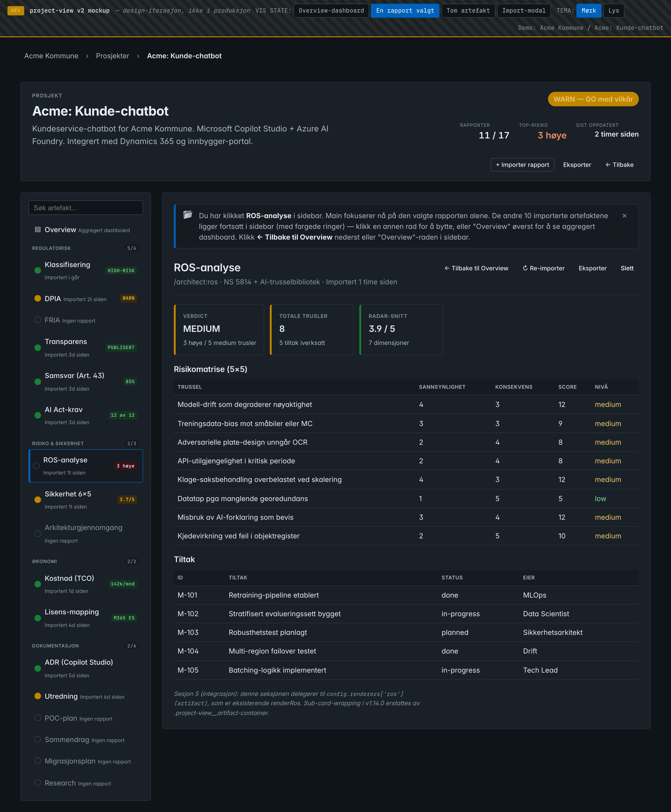Click the status dot beside Samsvar (Art. 43)
The height and width of the screenshot is (812, 671).
(38, 382)
